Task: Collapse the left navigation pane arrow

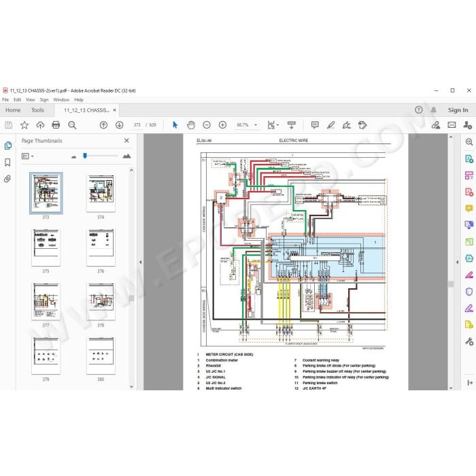Action: point(140,262)
